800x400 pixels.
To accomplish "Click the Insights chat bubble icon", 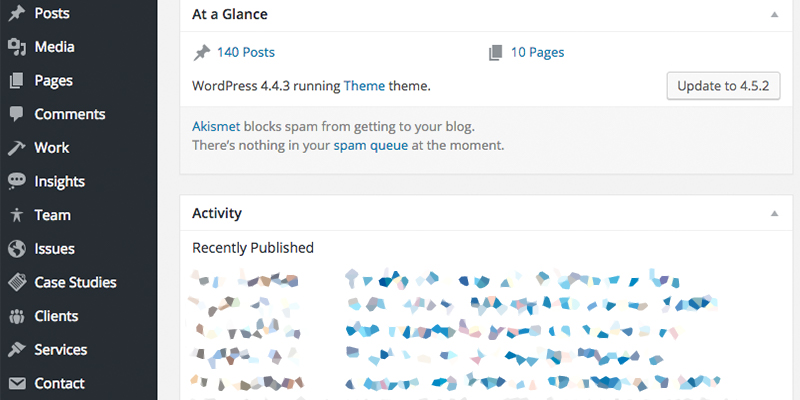I will pos(17,181).
